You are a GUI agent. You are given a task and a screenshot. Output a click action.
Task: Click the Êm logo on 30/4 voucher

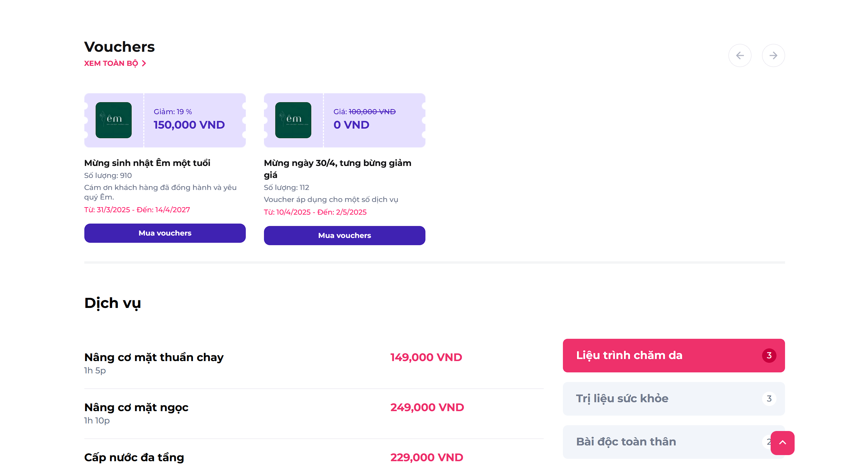point(293,120)
